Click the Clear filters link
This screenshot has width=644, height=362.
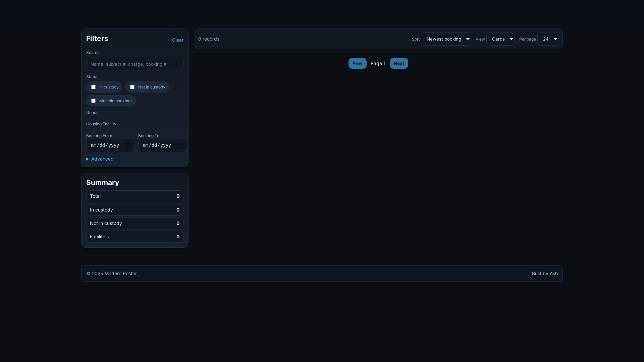tap(177, 40)
